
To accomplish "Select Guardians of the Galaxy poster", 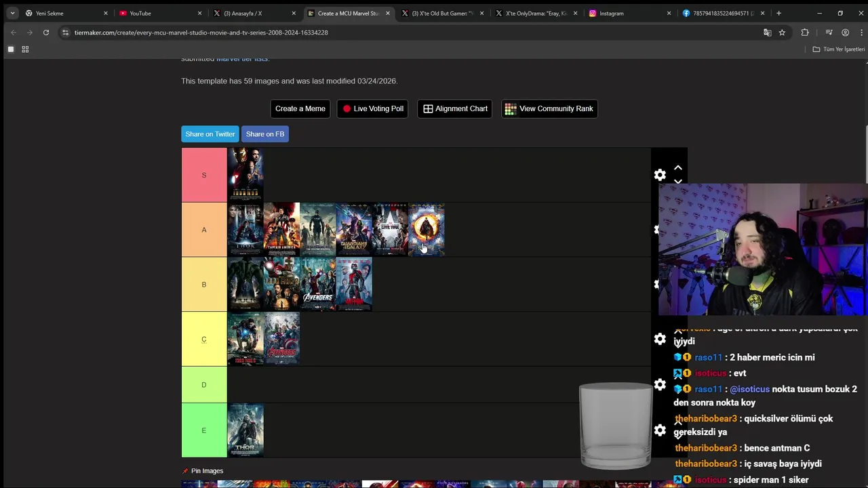I will click(354, 230).
